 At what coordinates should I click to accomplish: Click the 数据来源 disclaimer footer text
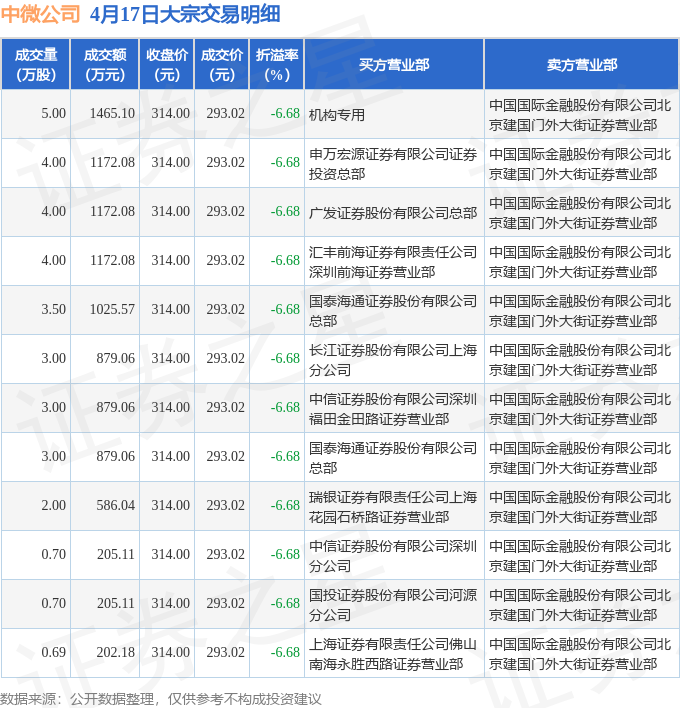tap(161, 698)
